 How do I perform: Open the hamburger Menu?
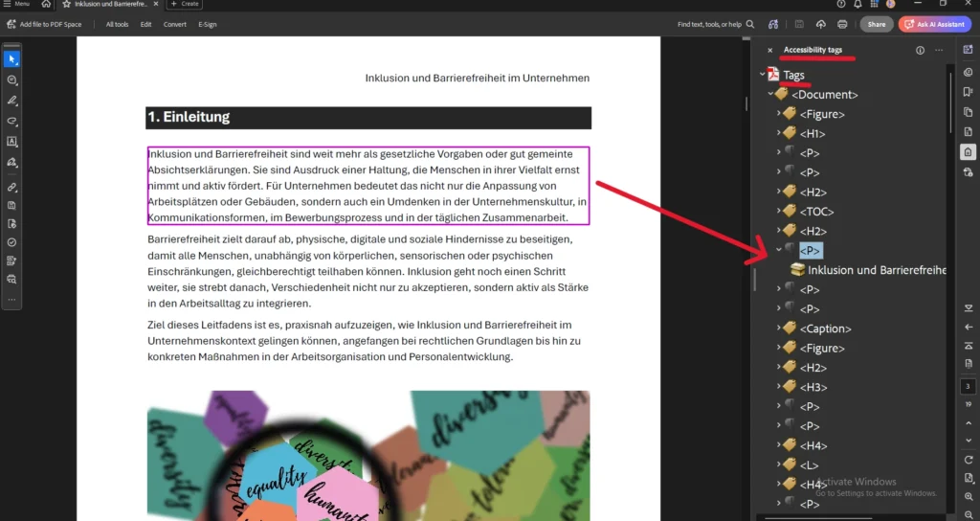pos(15,4)
